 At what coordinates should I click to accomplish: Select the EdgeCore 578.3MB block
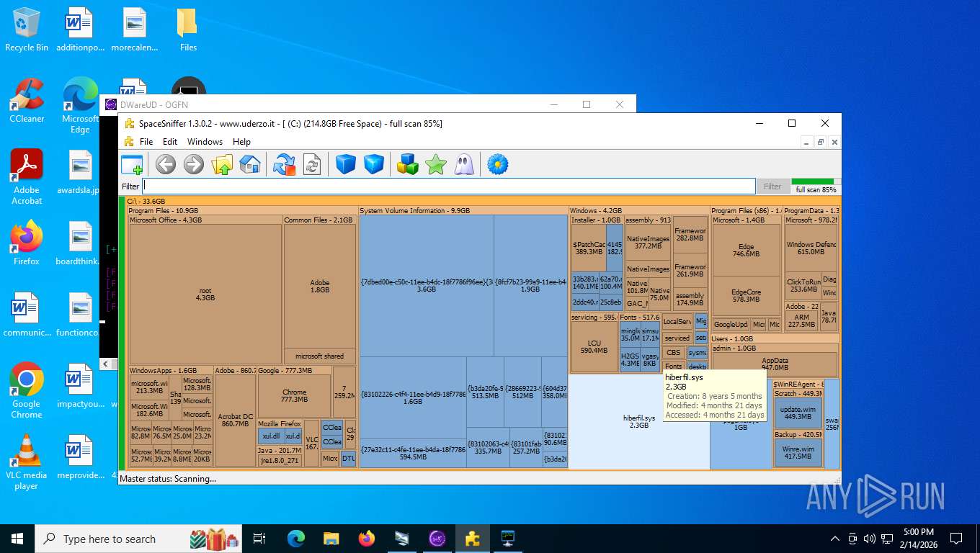pos(747,295)
